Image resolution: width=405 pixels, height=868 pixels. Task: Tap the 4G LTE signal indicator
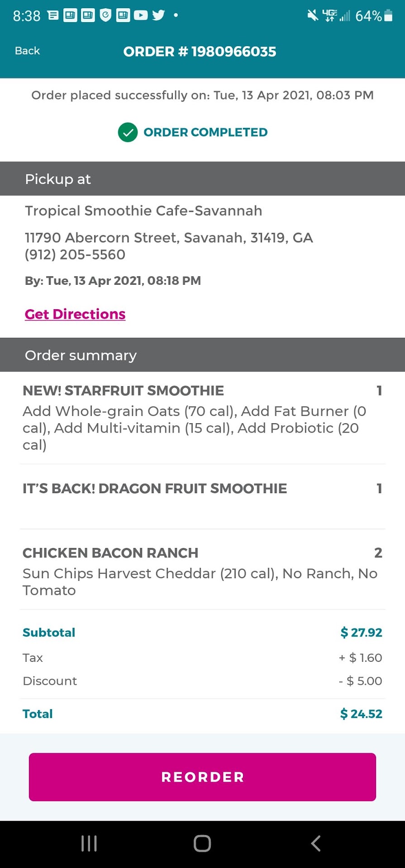click(329, 16)
